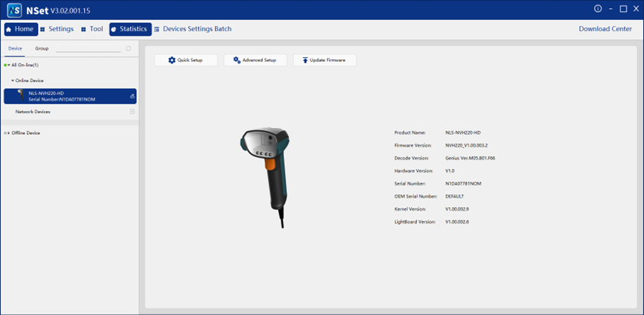Image resolution: width=644 pixels, height=315 pixels.
Task: Select the Group tab in sidebar
Action: click(42, 48)
